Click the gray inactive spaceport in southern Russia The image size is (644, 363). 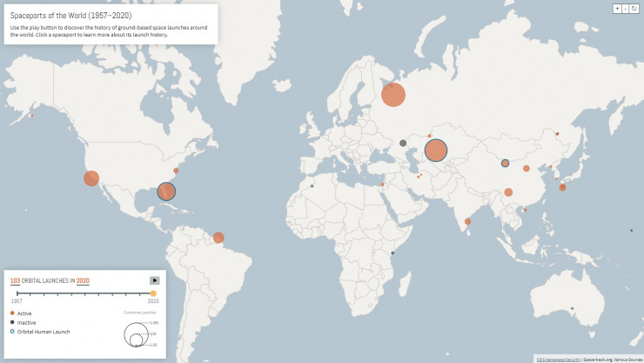click(x=403, y=143)
